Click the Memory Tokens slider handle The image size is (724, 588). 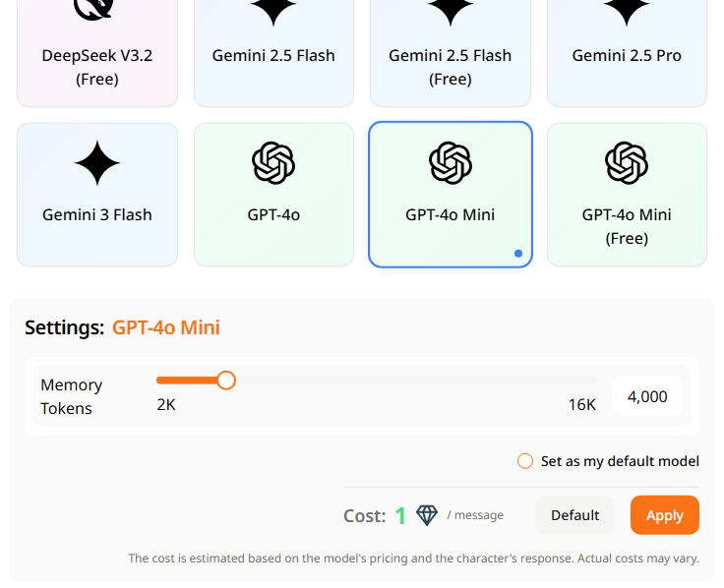click(x=226, y=381)
